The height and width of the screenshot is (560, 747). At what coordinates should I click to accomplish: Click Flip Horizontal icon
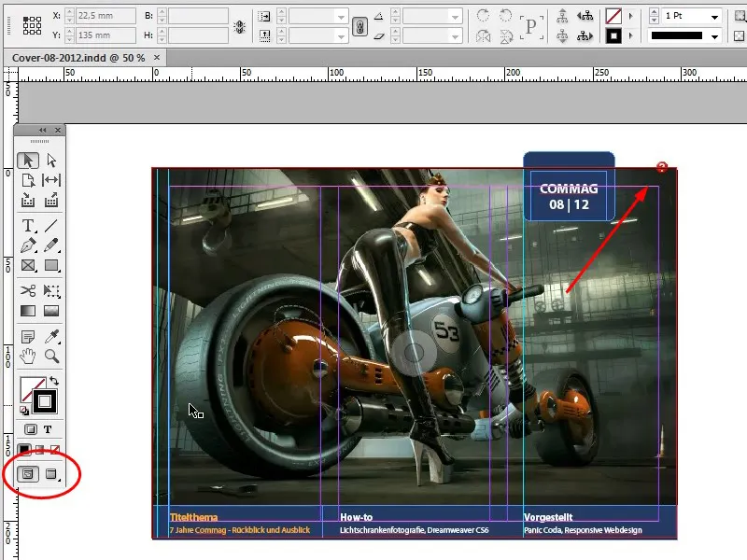[483, 35]
